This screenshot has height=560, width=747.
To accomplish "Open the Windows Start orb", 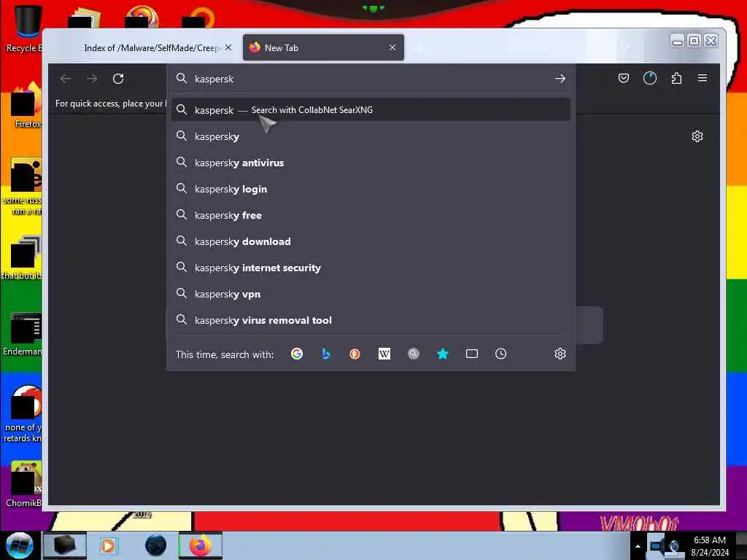I will 20,545.
